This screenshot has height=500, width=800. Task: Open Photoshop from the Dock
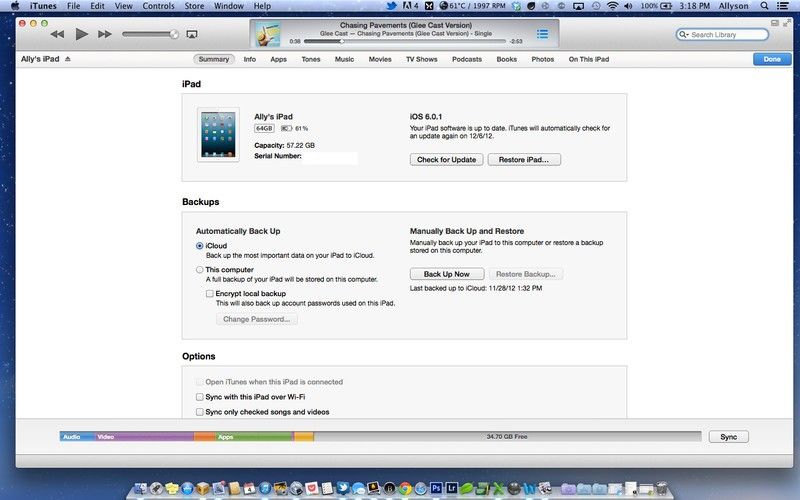437,488
